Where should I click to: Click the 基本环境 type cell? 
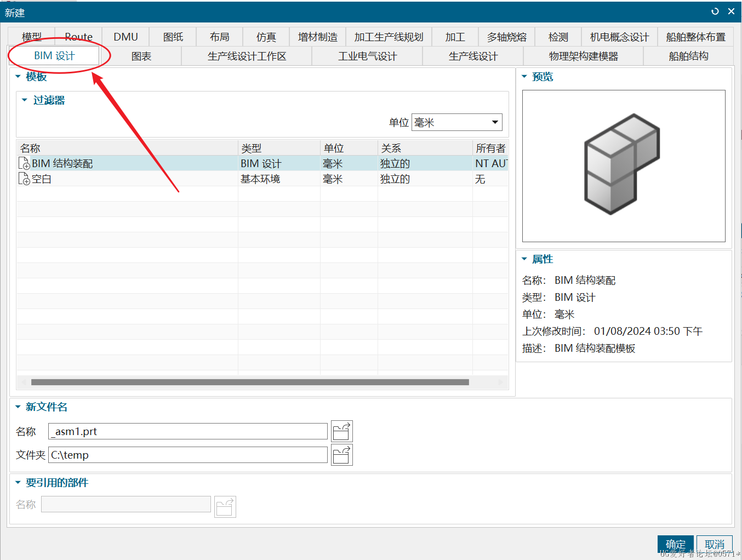point(279,179)
